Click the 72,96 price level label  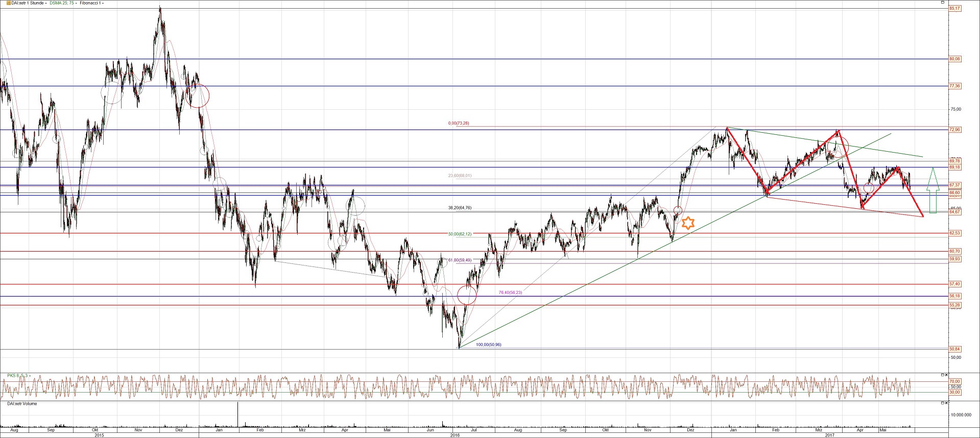954,130
